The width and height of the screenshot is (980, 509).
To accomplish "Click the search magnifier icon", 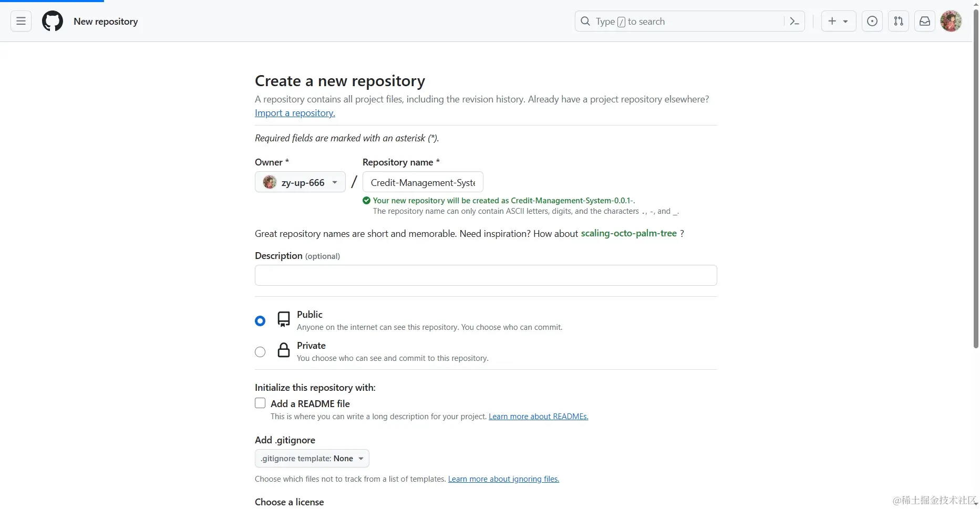I will pos(585,22).
